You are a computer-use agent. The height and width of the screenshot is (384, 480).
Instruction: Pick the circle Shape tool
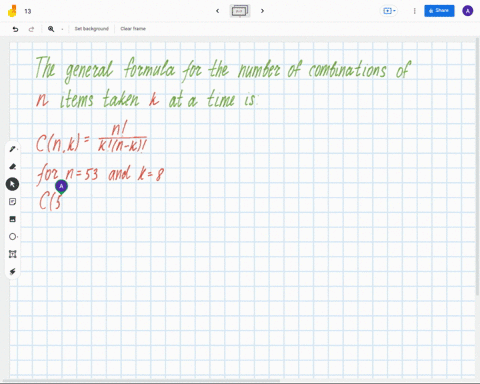click(x=13, y=237)
